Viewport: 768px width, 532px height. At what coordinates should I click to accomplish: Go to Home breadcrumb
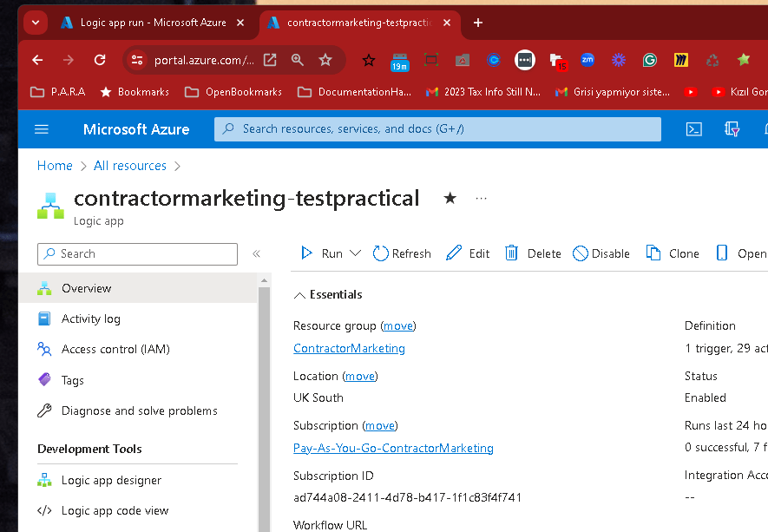[x=55, y=166]
